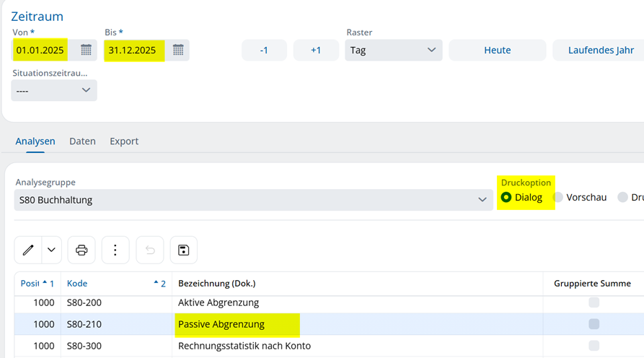The width and height of the screenshot is (644, 358).
Task: Open the Raster dropdown showing Tag
Action: (394, 51)
